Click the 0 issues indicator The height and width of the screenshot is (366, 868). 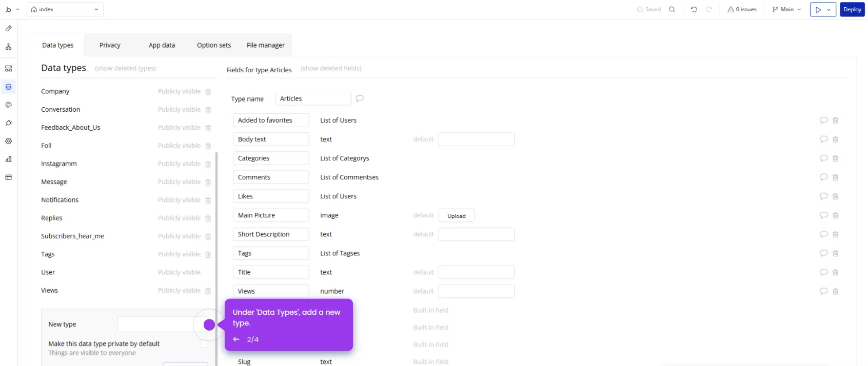(742, 9)
